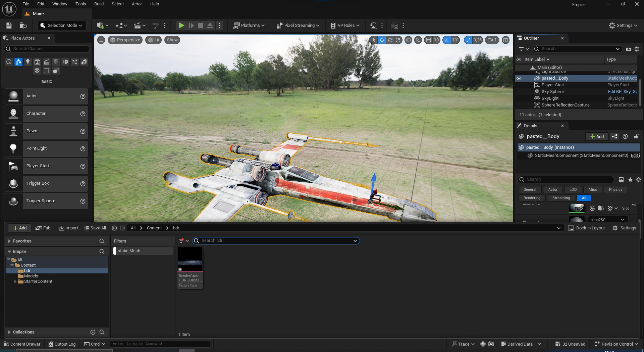Click the Import button
The height and width of the screenshot is (352, 644).
tap(69, 228)
